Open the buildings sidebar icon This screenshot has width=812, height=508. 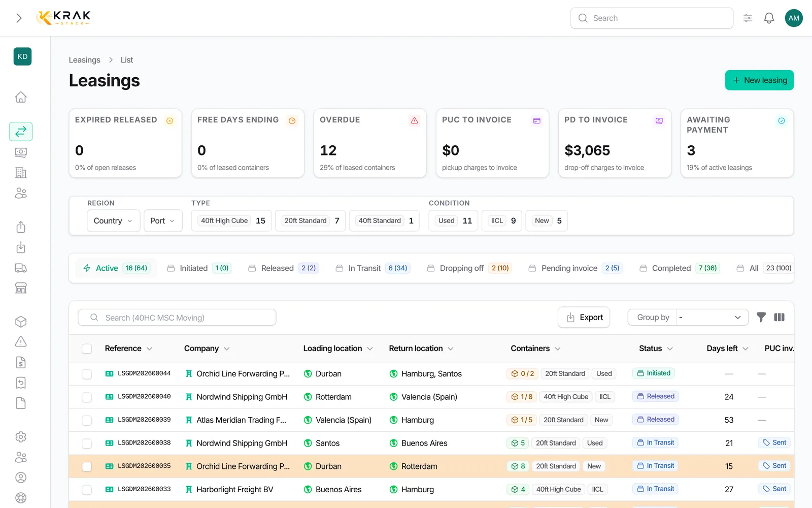click(21, 173)
